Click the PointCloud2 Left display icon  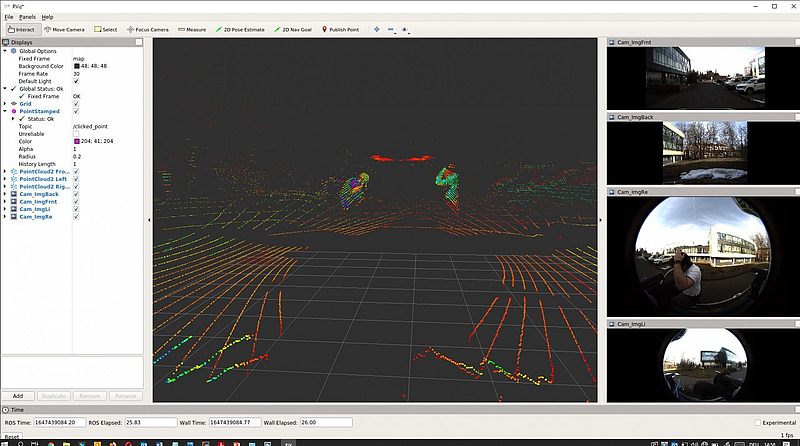[x=14, y=179]
